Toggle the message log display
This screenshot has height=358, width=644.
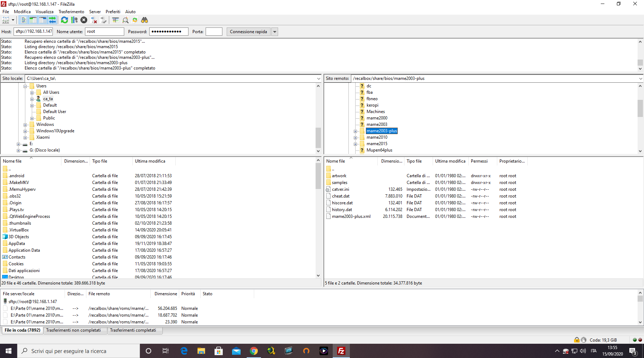pos(23,20)
